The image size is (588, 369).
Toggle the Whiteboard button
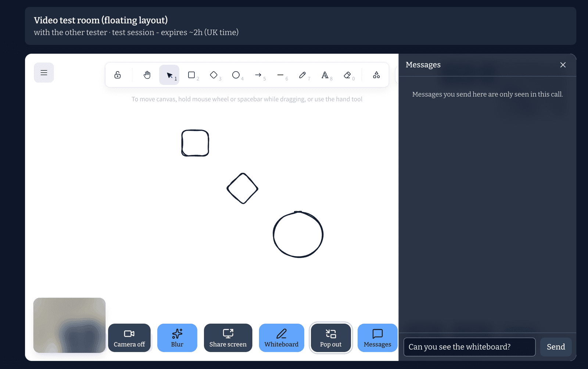coord(282,338)
